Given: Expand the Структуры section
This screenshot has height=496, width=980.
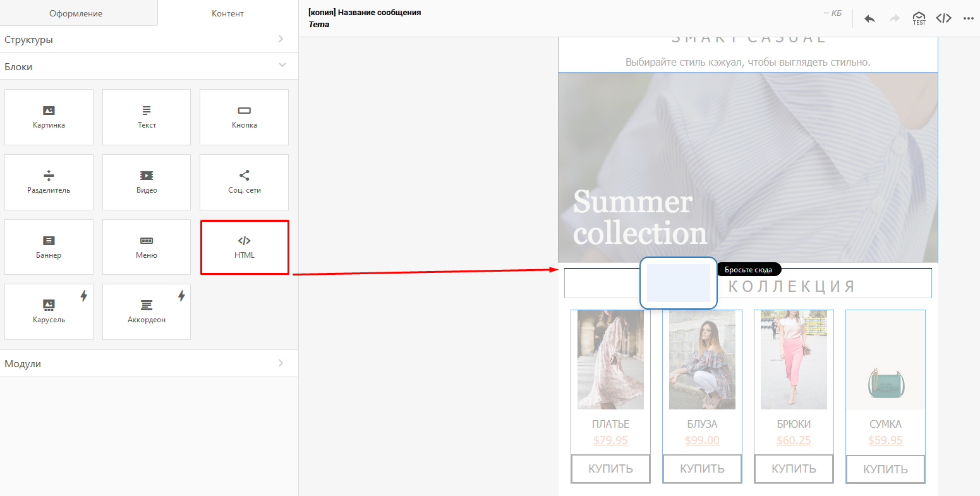Looking at the screenshot, I should [149, 40].
